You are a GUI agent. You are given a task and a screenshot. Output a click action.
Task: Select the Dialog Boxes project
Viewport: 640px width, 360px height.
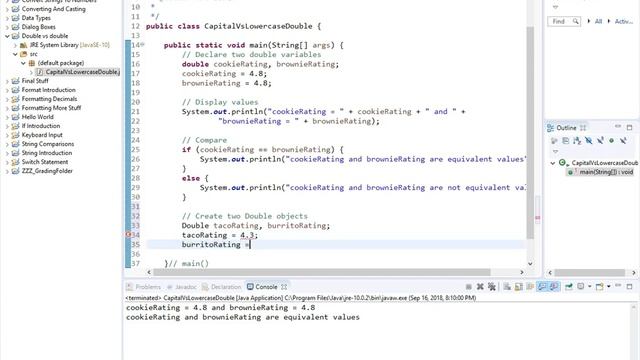click(38, 27)
